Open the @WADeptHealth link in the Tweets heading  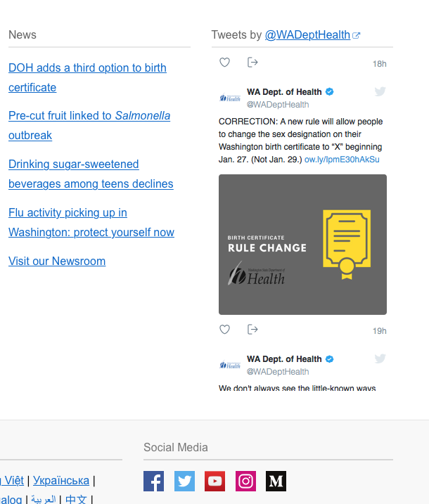pyautogui.click(x=307, y=35)
